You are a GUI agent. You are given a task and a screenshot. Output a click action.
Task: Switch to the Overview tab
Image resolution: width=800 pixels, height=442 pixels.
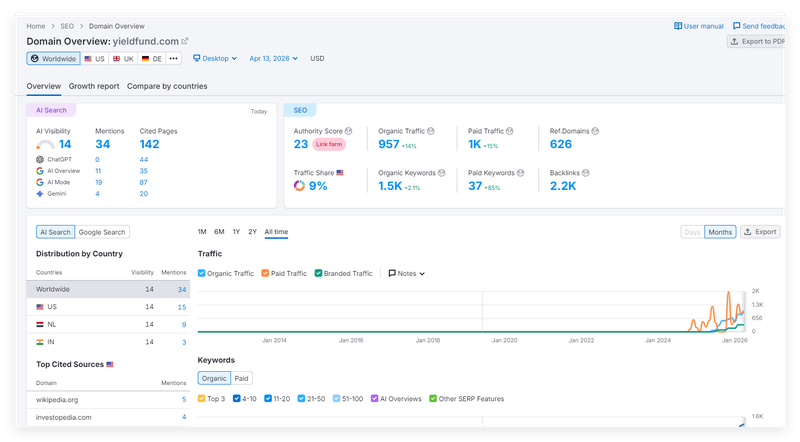[x=44, y=86]
